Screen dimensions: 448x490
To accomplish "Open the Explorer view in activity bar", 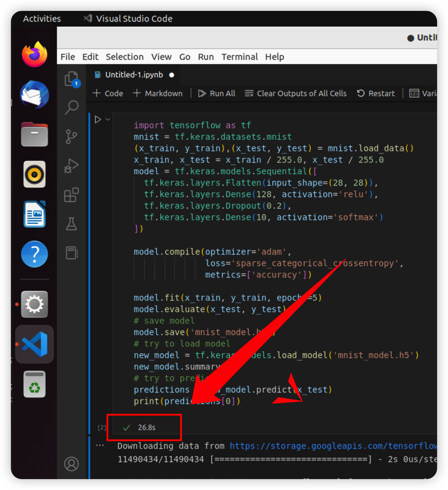I will (71, 79).
